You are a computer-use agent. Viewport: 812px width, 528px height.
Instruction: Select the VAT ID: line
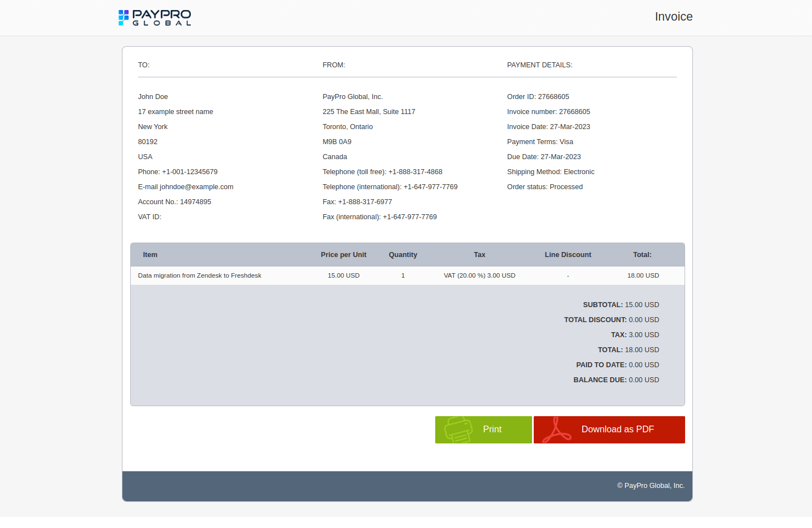pos(150,217)
